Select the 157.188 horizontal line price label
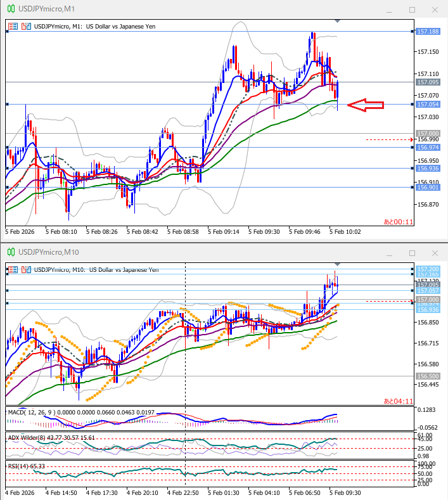Viewport: 448px width, 500px height. [428, 31]
